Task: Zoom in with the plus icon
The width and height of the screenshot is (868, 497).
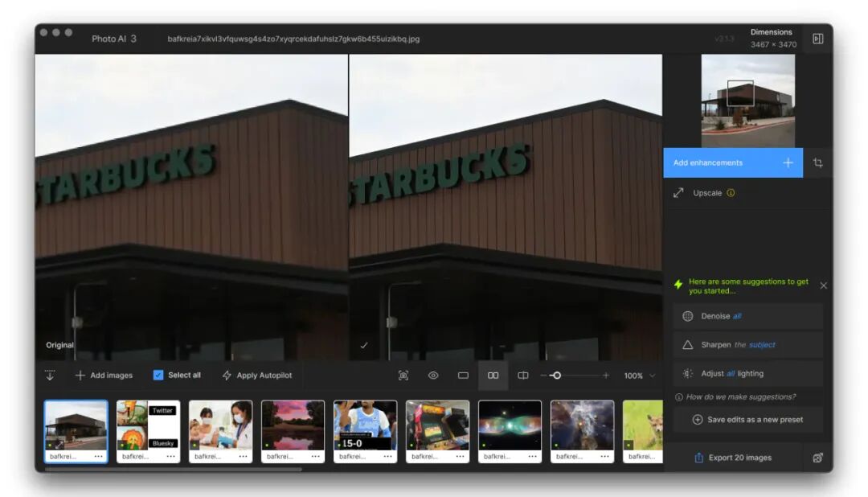Action: tap(606, 376)
